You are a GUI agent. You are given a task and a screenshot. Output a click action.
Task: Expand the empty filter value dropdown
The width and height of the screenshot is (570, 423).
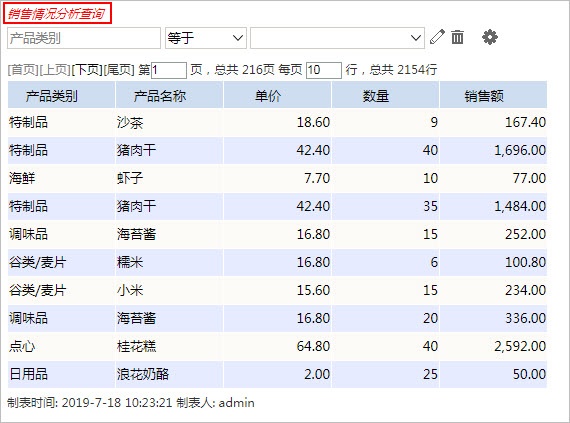tap(337, 38)
